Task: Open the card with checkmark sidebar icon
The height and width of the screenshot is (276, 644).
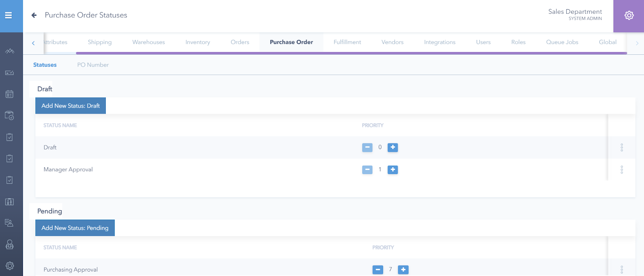Action: (x=10, y=73)
